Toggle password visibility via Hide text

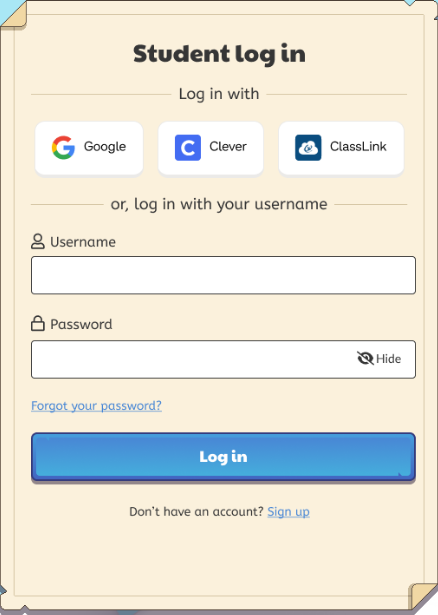point(389,358)
